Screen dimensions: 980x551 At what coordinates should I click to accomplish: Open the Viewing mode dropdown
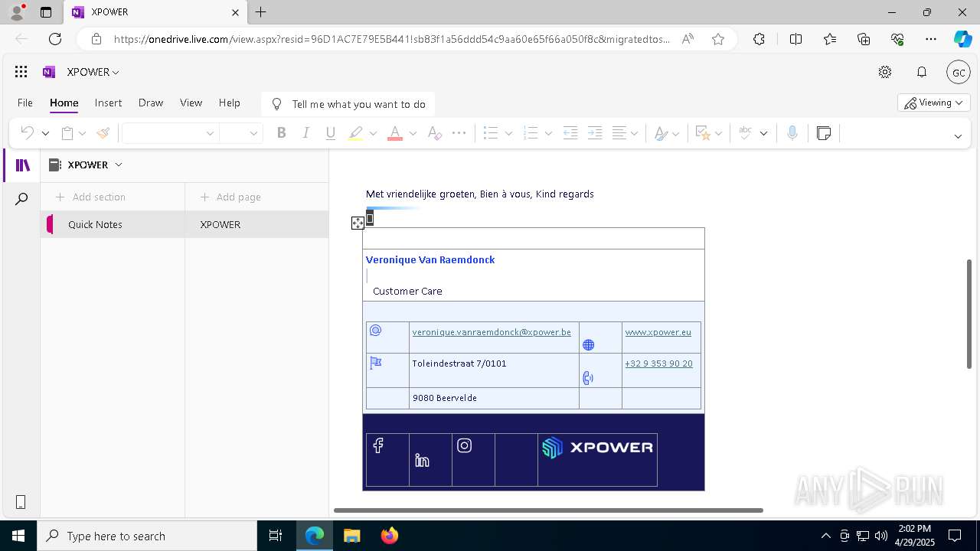[934, 103]
